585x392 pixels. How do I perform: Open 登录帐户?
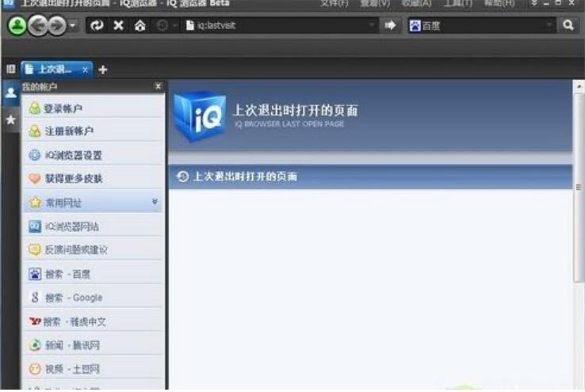click(x=94, y=108)
